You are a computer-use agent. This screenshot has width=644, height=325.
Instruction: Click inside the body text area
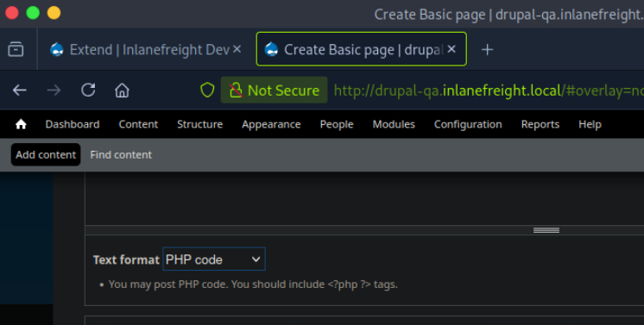(364, 198)
